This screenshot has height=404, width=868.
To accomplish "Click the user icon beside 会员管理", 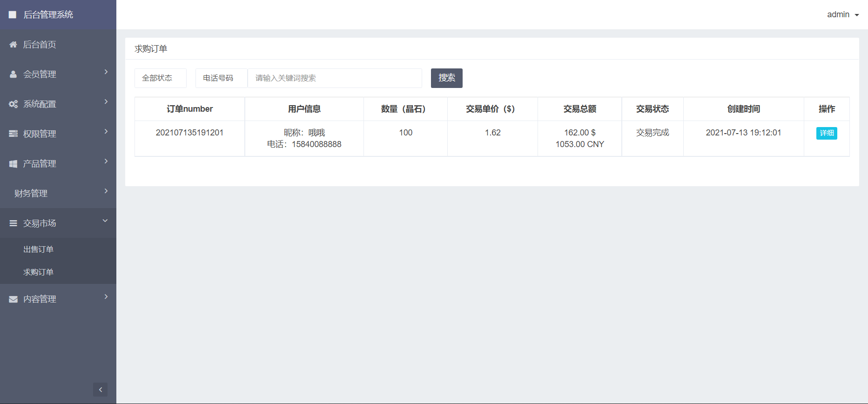I will pyautogui.click(x=13, y=74).
